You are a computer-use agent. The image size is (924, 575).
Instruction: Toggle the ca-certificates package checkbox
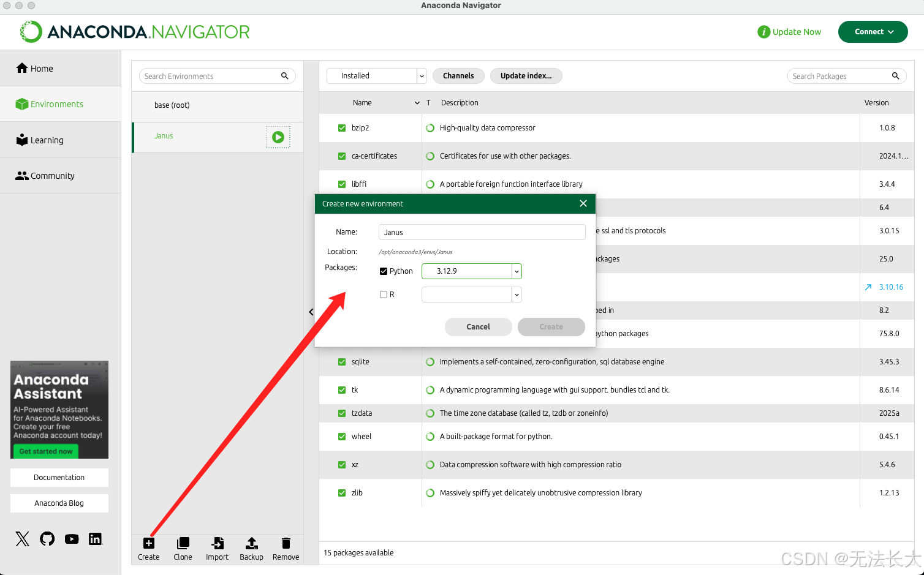click(342, 156)
